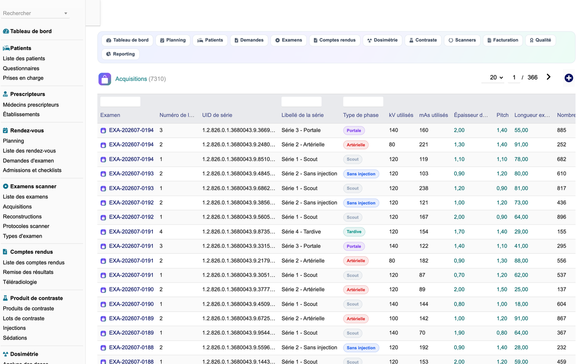Open Questionnaires in sidebar
This screenshot has width=588, height=364.
coord(21,69)
